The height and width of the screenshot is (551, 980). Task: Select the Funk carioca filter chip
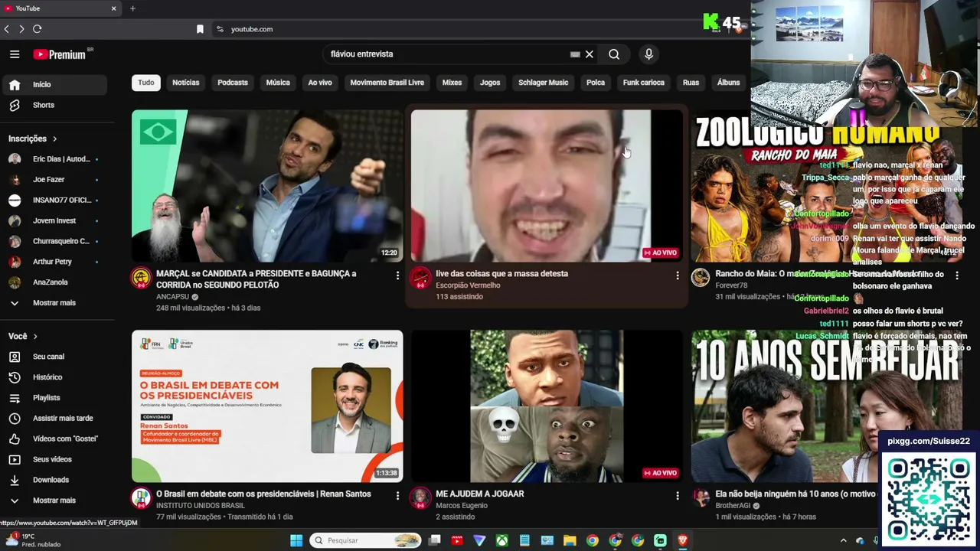click(x=644, y=83)
